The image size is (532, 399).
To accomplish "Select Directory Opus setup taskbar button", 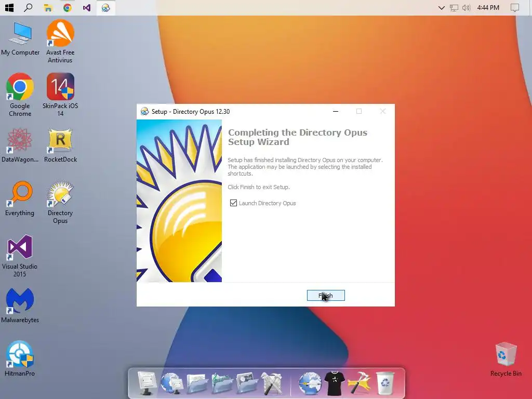I will coord(106,7).
